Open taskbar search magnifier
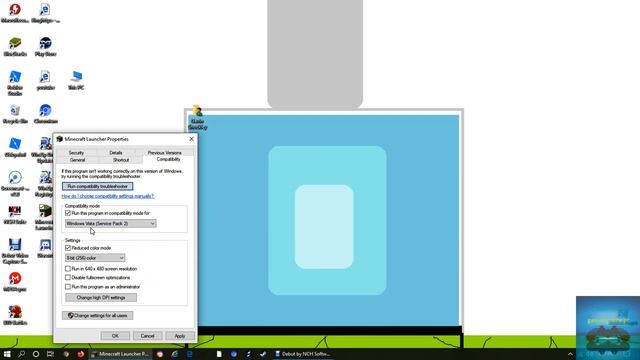The width and height of the screenshot is (640, 360). coord(22,354)
